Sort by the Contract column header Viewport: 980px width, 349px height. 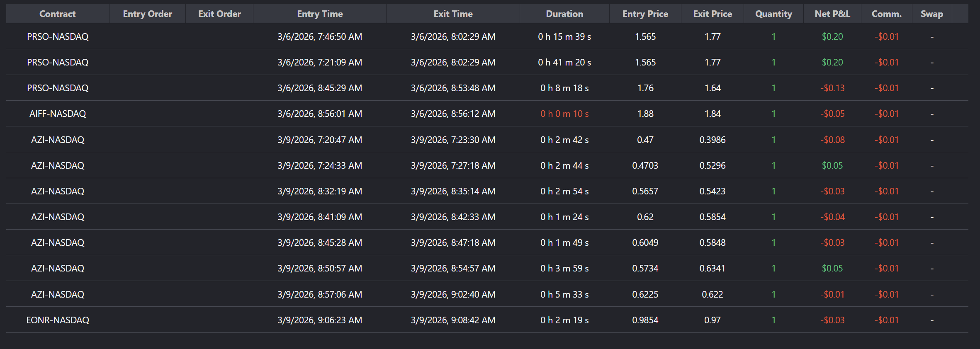point(57,14)
